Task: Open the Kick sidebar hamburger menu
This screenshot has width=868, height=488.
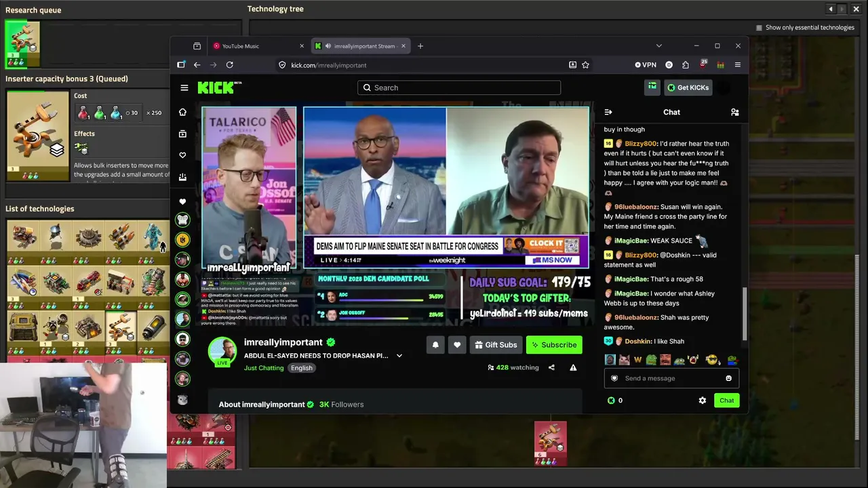Action: (184, 87)
